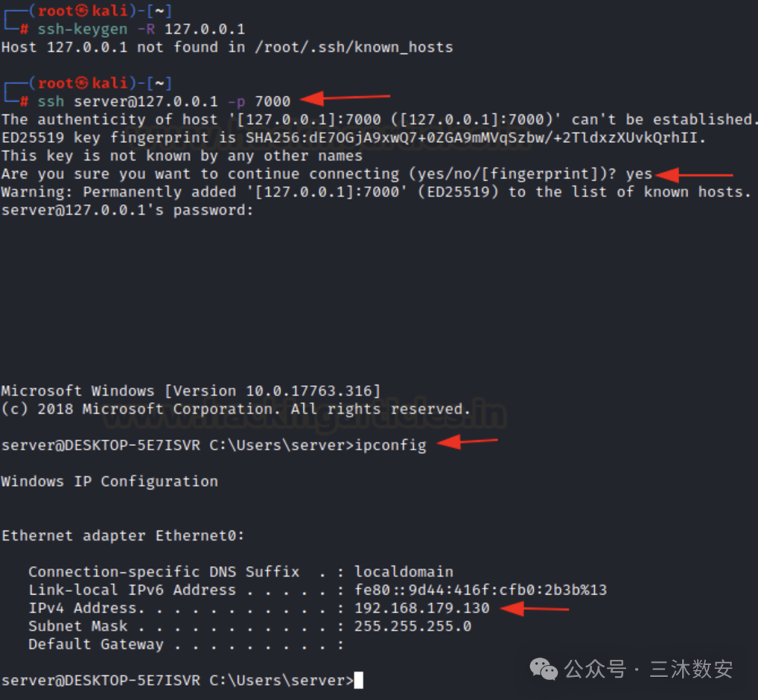
Task: Click the password prompt line
Action: point(127,210)
